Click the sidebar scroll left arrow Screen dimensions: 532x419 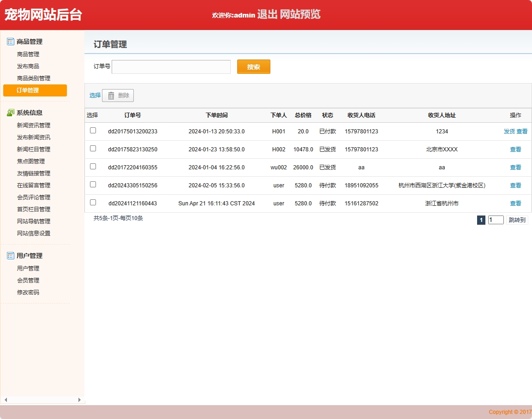tap(6, 400)
